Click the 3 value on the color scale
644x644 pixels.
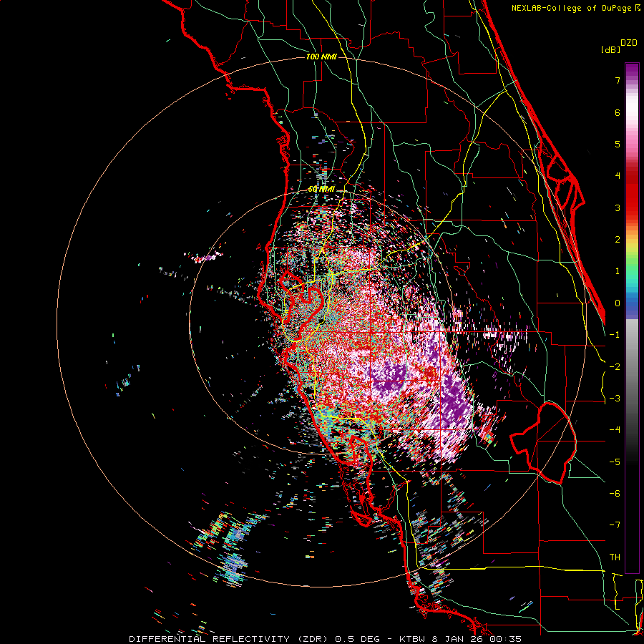(x=618, y=208)
